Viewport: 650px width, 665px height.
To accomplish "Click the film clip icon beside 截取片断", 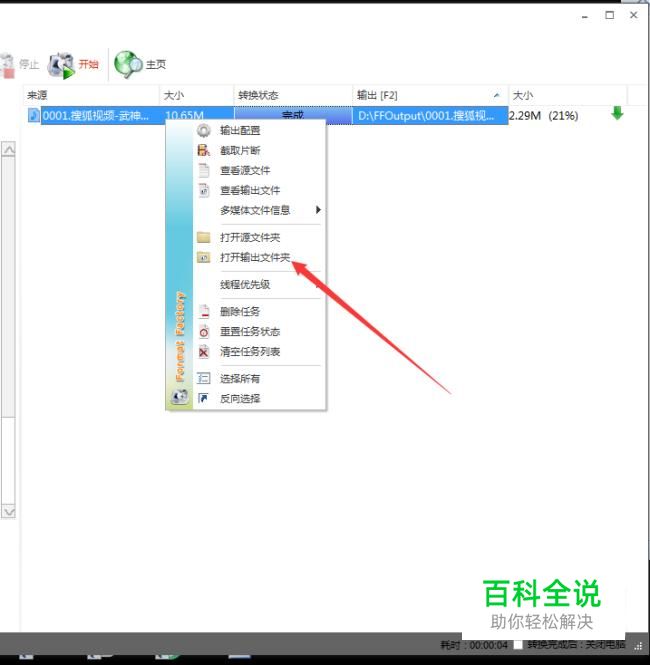I will tap(204, 150).
